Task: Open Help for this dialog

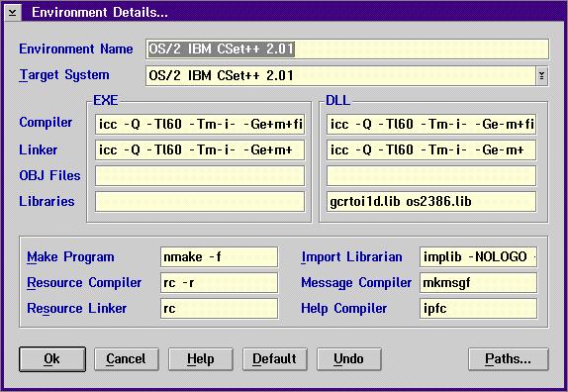Action: point(200,359)
